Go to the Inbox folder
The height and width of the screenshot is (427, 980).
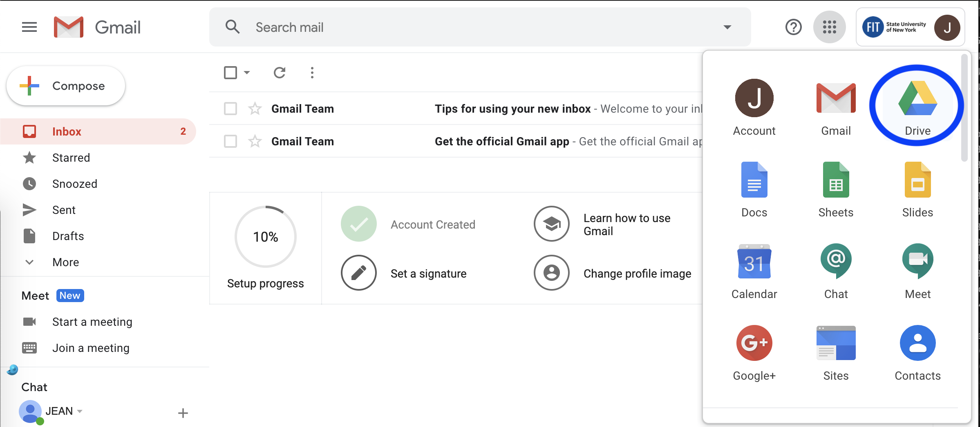point(98,131)
